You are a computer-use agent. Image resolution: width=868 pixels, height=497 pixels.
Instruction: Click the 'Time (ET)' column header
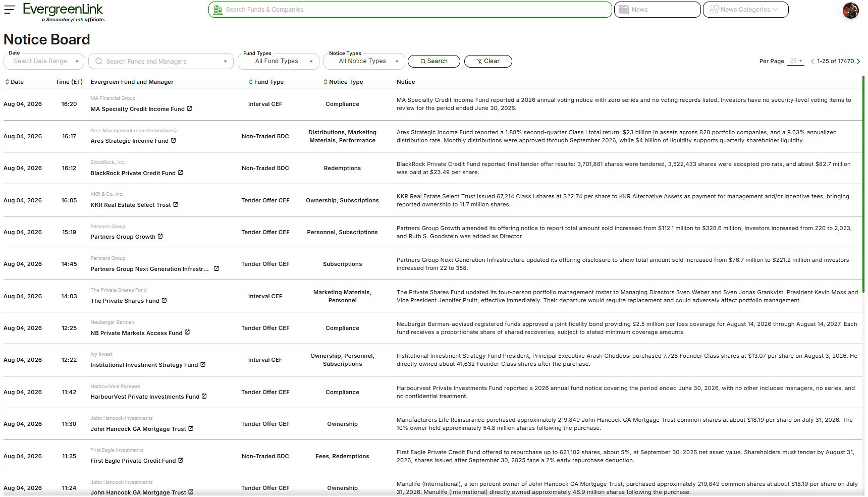pyautogui.click(x=69, y=82)
